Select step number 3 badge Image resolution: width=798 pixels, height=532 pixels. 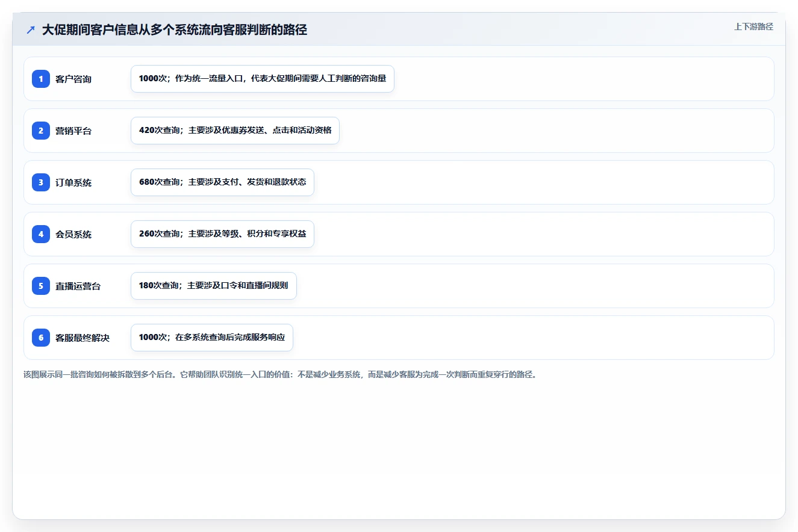pyautogui.click(x=41, y=182)
